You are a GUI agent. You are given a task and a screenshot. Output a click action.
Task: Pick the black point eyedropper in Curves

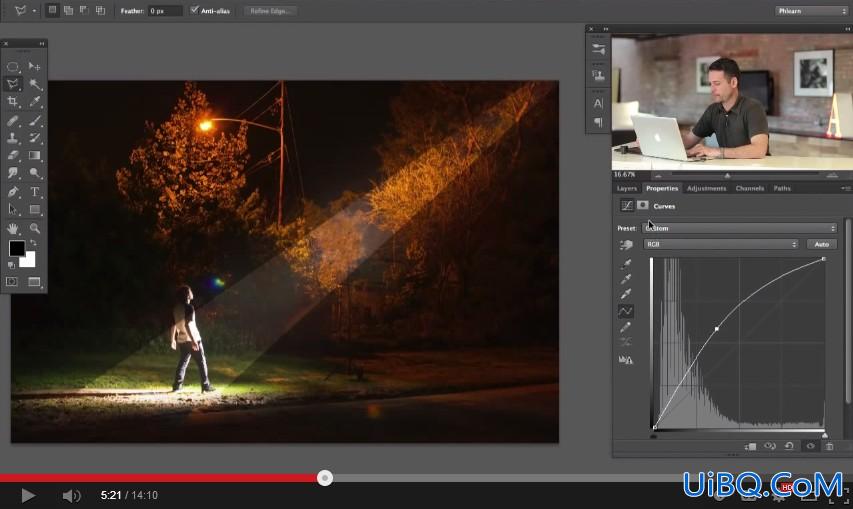click(x=626, y=264)
